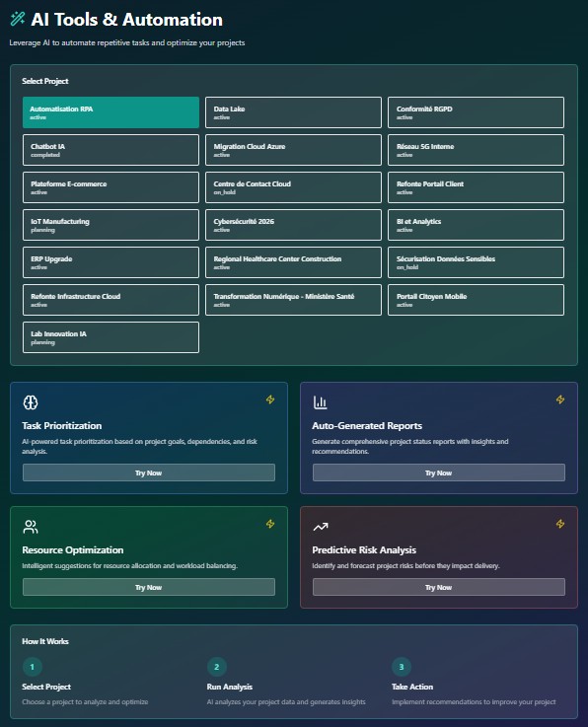Click lightning bolt icon on Task Prioritization card
This screenshot has width=588, height=727.
(x=270, y=400)
